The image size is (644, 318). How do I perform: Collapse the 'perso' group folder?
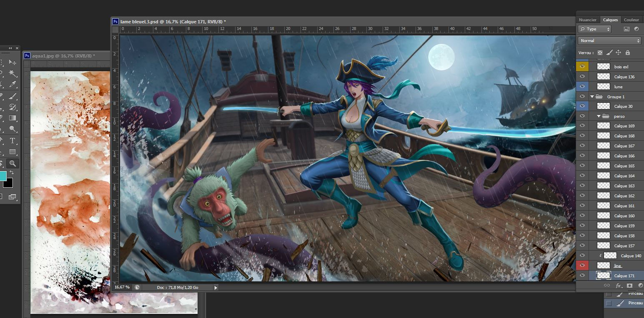pyautogui.click(x=599, y=117)
